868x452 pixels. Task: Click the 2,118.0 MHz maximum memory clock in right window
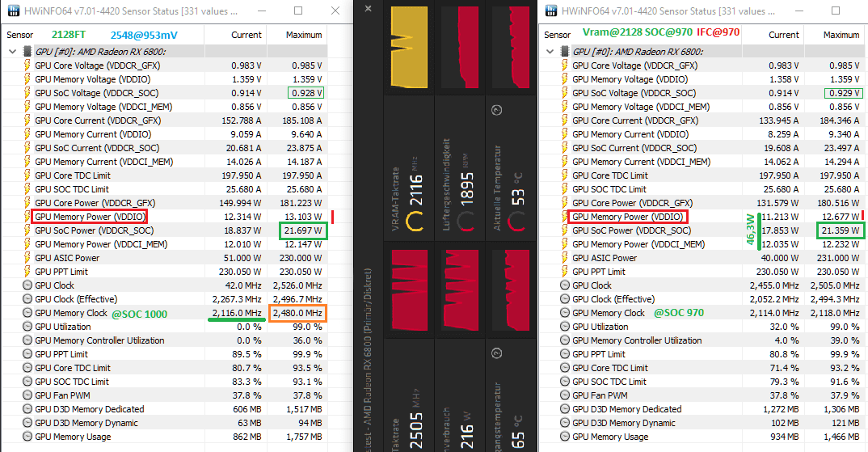coord(835,313)
